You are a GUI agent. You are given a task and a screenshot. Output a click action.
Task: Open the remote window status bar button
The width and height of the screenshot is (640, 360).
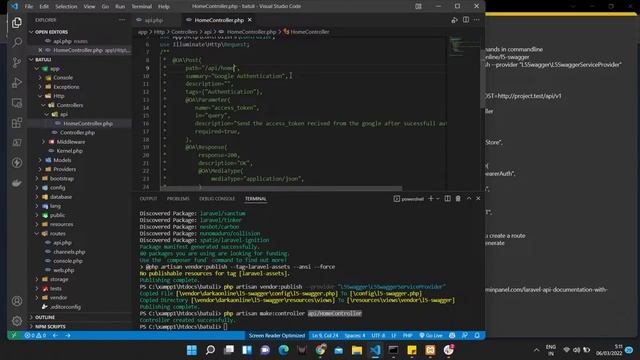(x=14, y=336)
